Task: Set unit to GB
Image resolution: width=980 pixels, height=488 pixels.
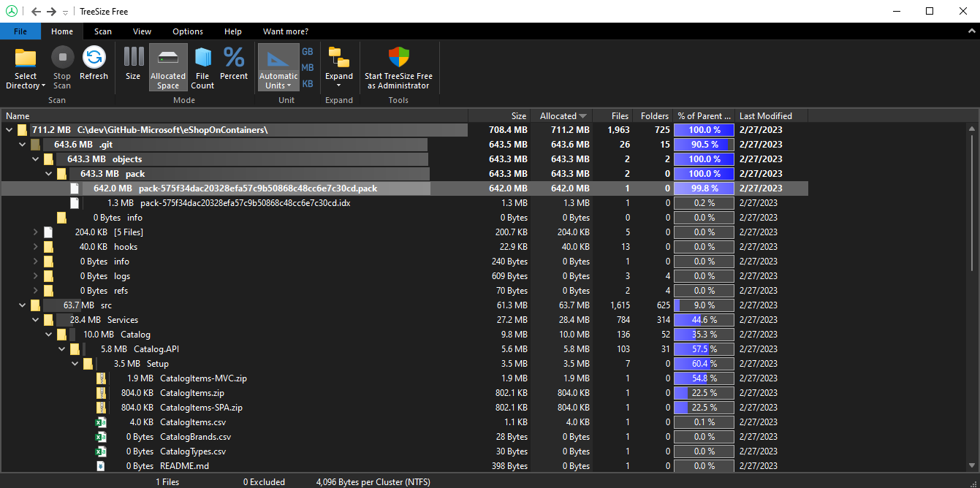Action: [308, 52]
